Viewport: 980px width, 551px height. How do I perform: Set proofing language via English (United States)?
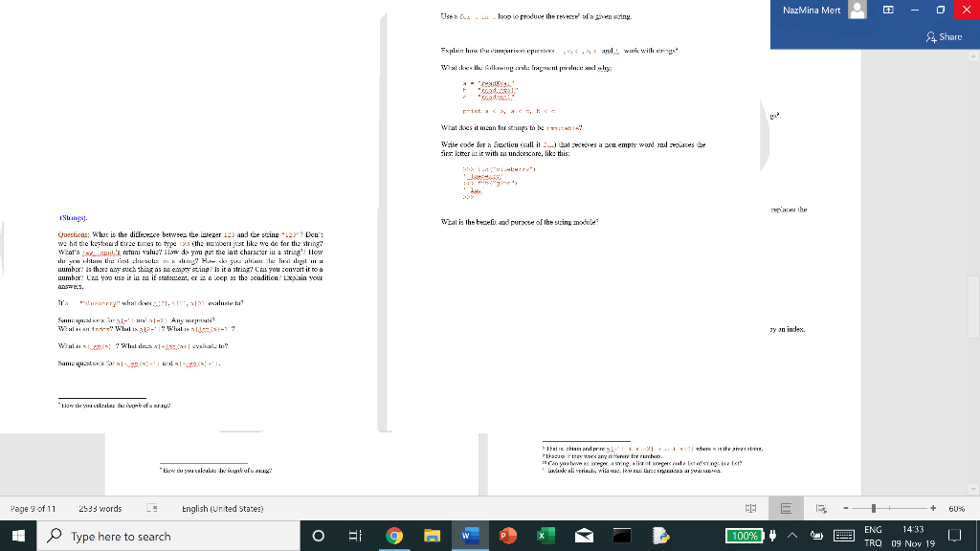click(x=223, y=508)
